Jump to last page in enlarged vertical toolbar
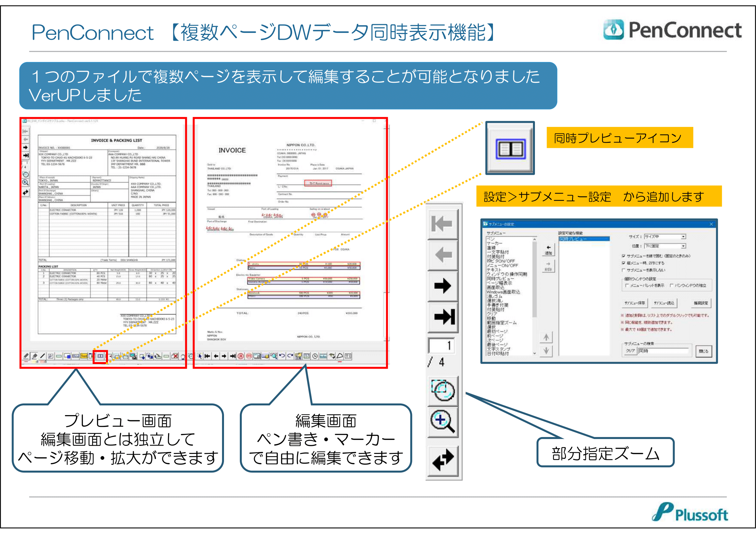Image resolution: width=756 pixels, height=534 pixels. pyautogui.click(x=442, y=317)
